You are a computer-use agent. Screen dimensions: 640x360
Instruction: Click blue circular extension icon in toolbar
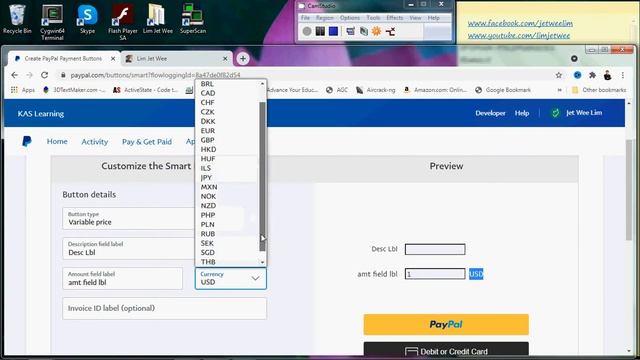[577, 75]
